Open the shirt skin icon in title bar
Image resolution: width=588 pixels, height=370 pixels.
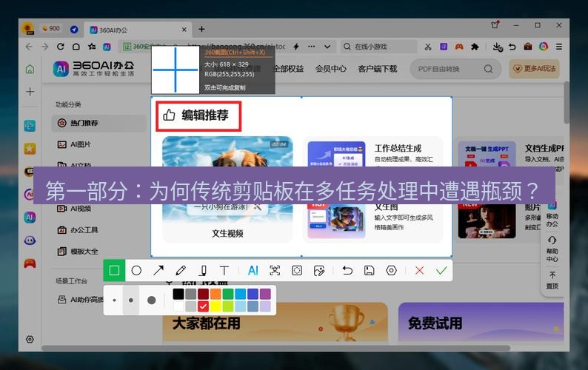pos(495,24)
